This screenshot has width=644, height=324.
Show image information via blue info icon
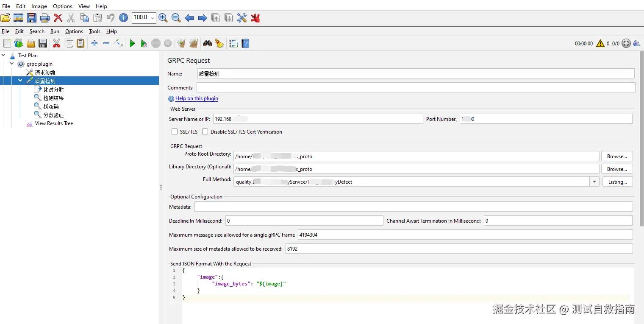(123, 17)
